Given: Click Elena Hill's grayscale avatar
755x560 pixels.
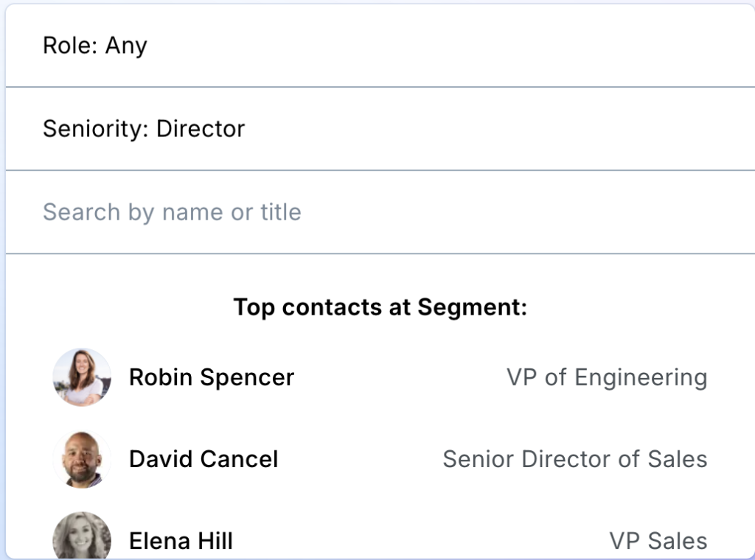Looking at the screenshot, I should (x=82, y=538).
